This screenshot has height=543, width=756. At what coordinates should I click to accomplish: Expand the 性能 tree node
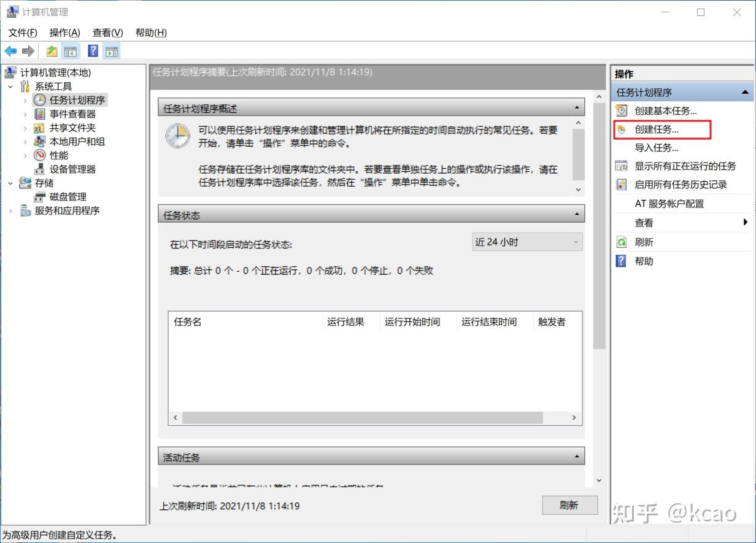25,155
